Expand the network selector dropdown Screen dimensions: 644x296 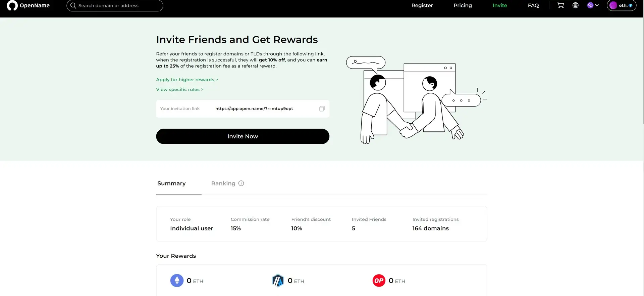(593, 5)
